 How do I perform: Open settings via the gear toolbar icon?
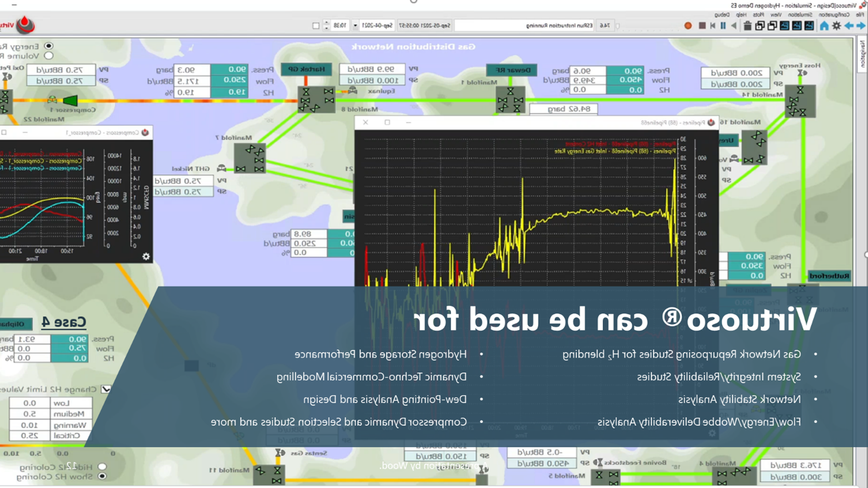pyautogui.click(x=836, y=26)
